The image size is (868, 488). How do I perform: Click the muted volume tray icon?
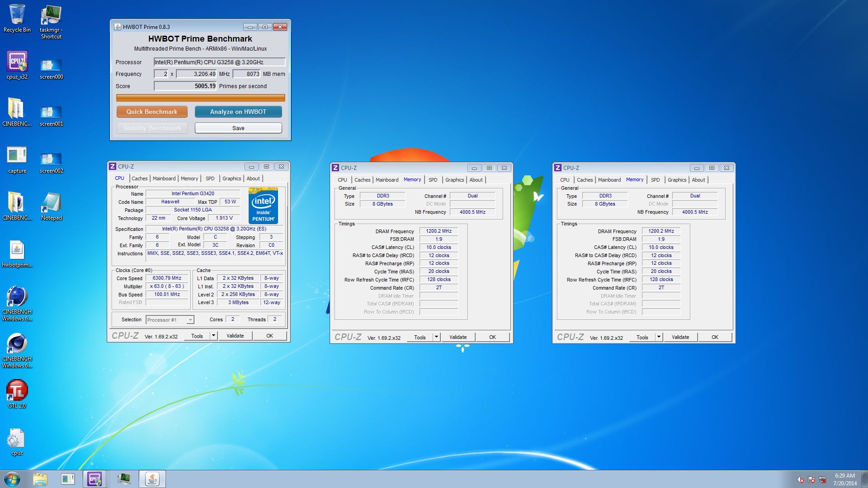pos(801,479)
